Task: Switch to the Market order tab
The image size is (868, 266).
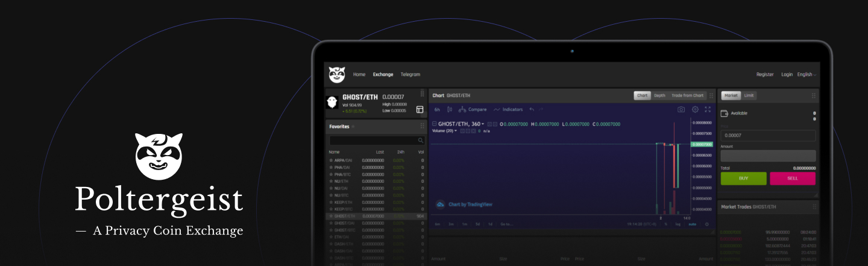Action: 731,95
